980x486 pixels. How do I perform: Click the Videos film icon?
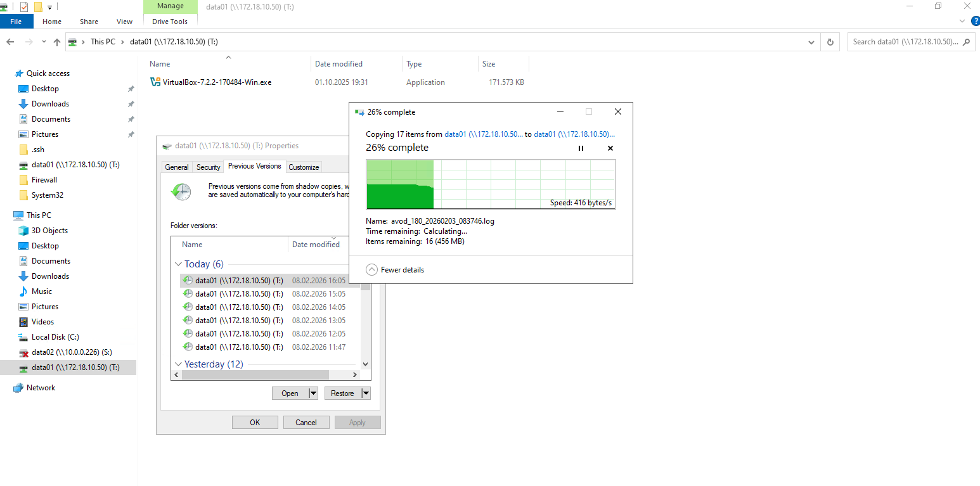[x=23, y=322]
